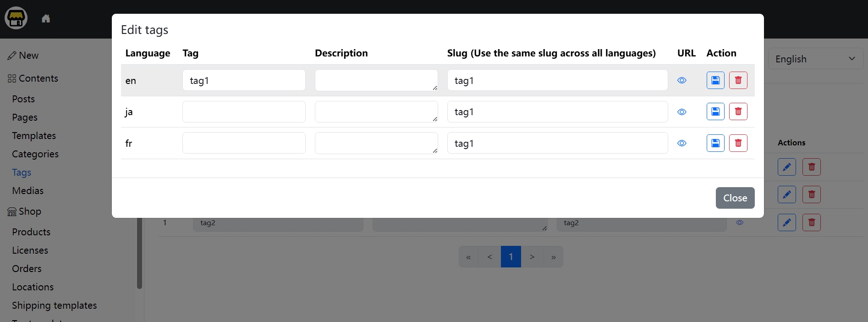Close the Edit tags dialog
This screenshot has width=868, height=322.
pyautogui.click(x=735, y=198)
